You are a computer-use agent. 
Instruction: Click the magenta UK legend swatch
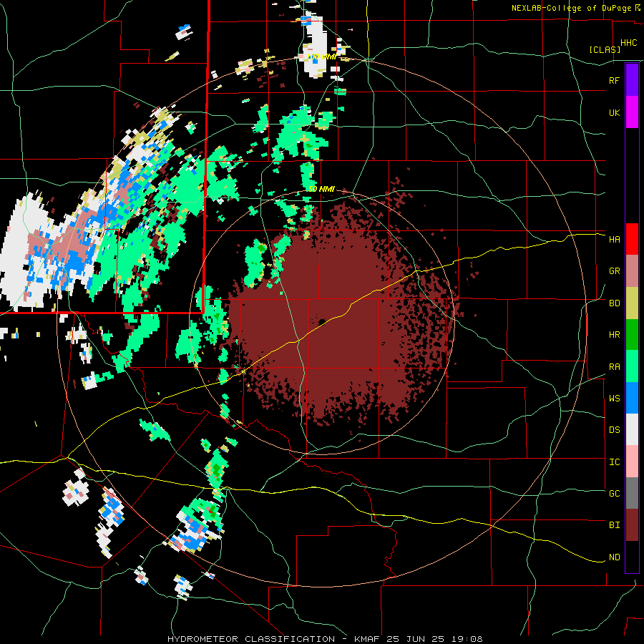tap(632, 112)
